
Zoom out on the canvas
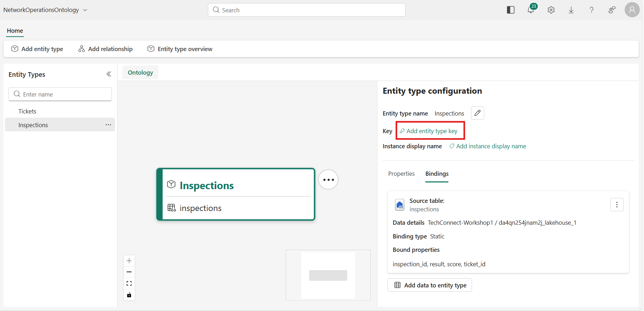129,272
